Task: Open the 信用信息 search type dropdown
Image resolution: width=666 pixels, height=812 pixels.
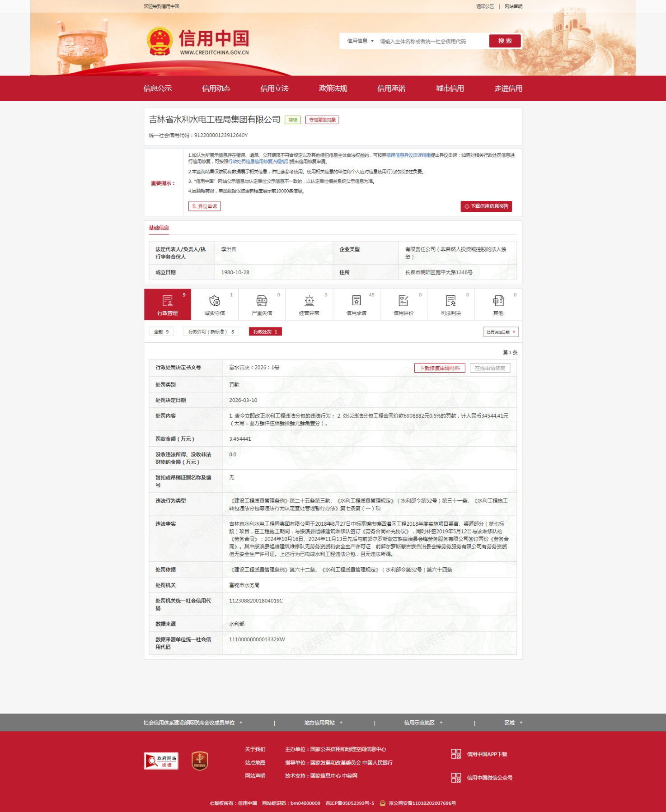Action: tap(360, 41)
